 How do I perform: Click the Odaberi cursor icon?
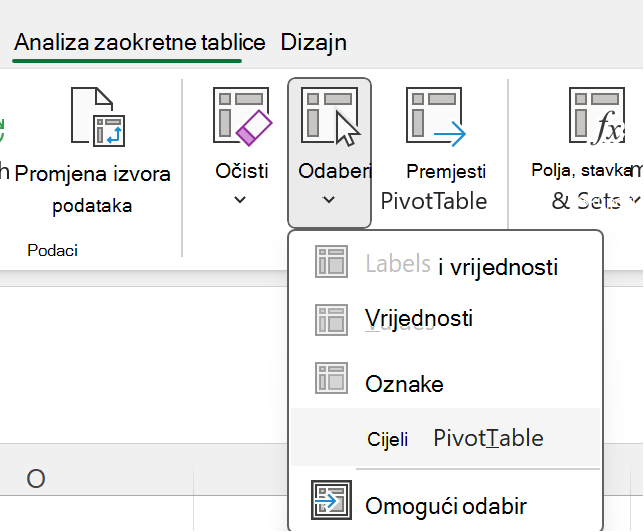click(x=331, y=117)
